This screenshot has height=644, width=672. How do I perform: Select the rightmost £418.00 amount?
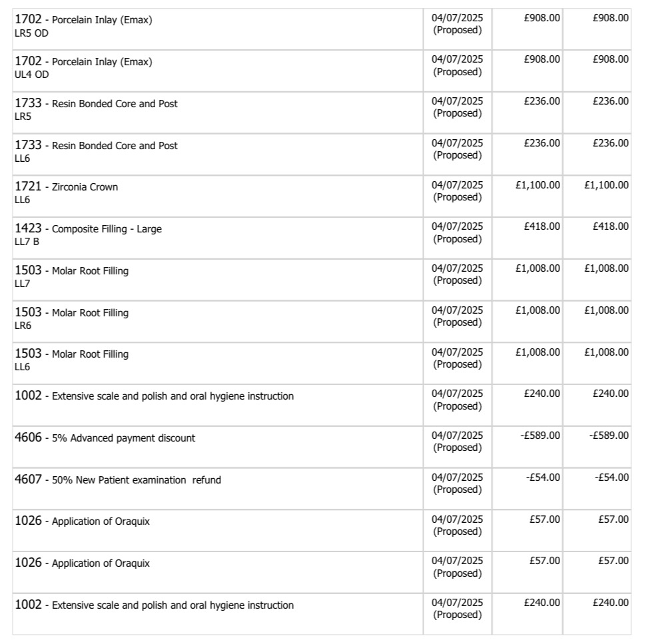point(610,226)
